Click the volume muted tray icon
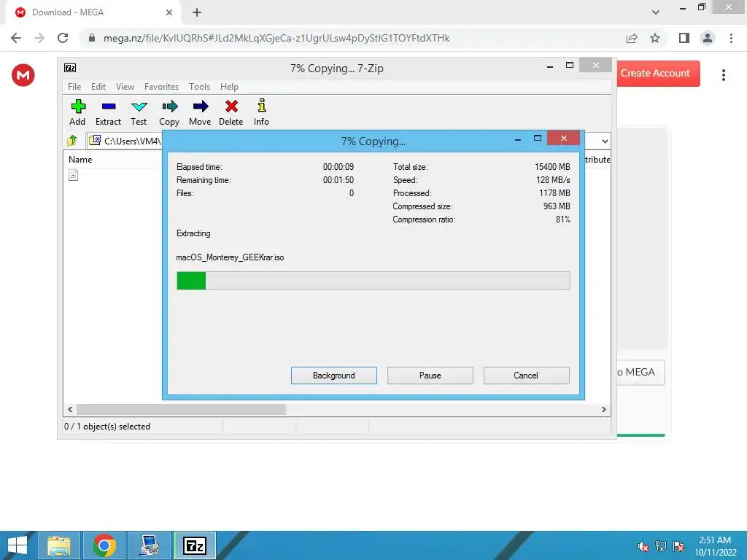This screenshot has height=560, width=747. 643,546
